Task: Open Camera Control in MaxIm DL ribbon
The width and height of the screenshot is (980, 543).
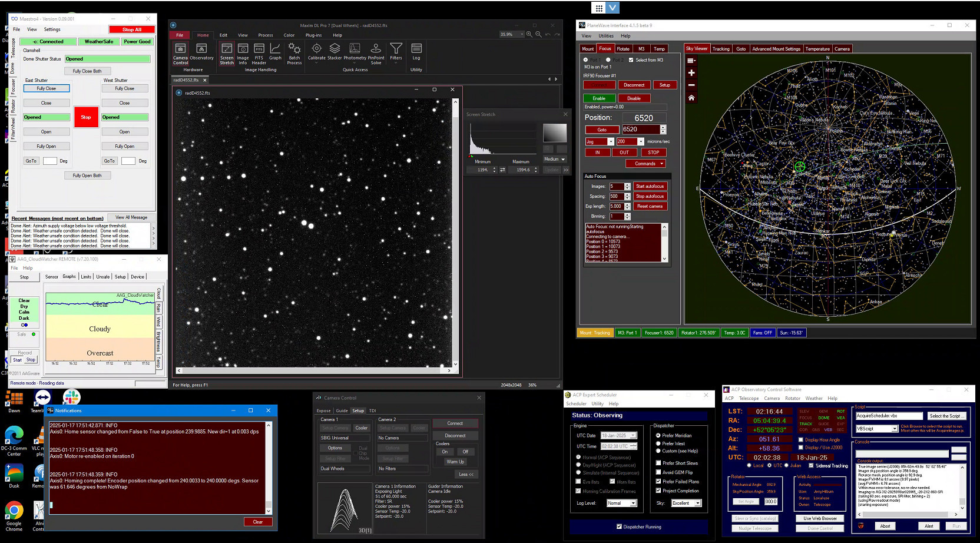Action: coord(180,53)
